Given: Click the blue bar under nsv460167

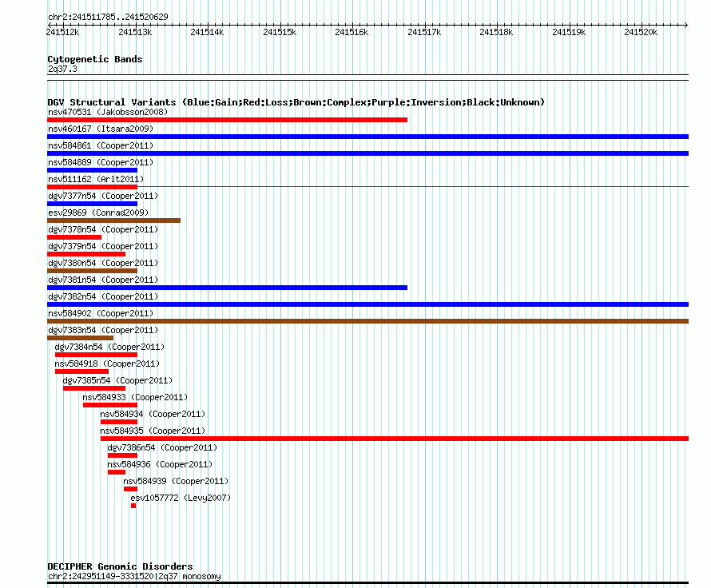Looking at the screenshot, I should (367, 137).
